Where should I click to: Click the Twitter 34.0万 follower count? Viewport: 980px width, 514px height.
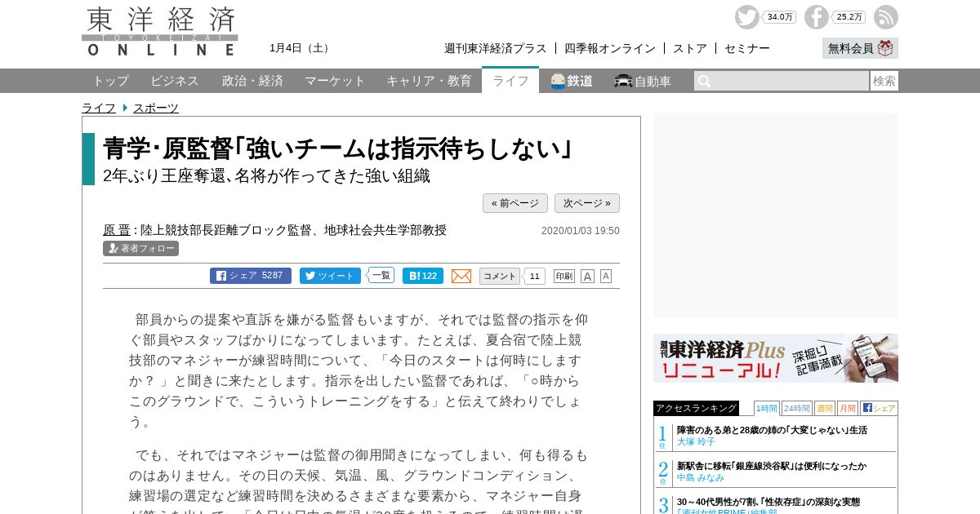pyautogui.click(x=780, y=17)
